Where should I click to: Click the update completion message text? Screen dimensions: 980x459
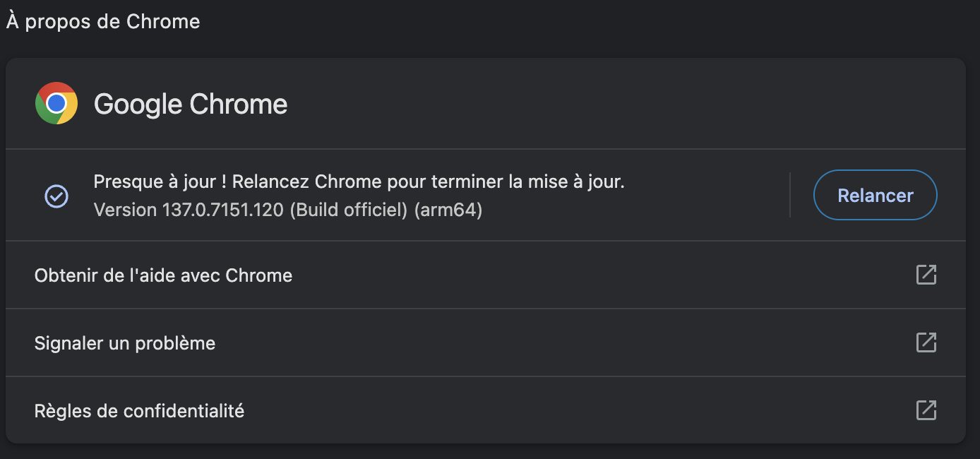tap(359, 181)
